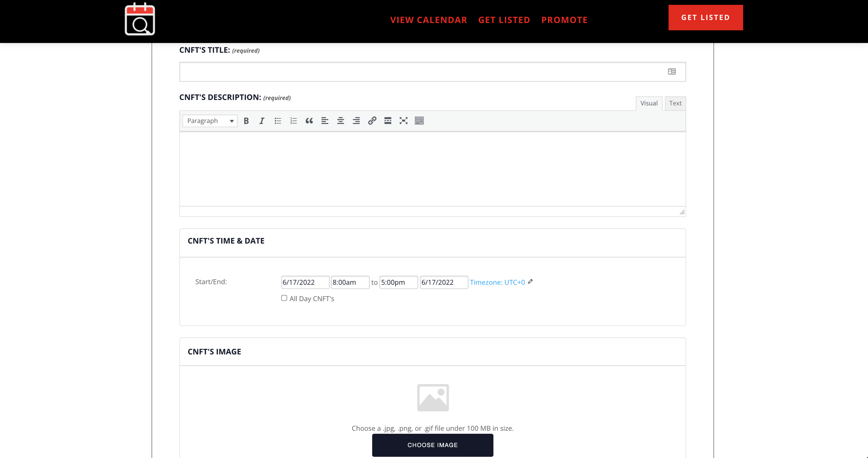Open the Paragraph format dropdown
The height and width of the screenshot is (458, 868).
tap(210, 121)
